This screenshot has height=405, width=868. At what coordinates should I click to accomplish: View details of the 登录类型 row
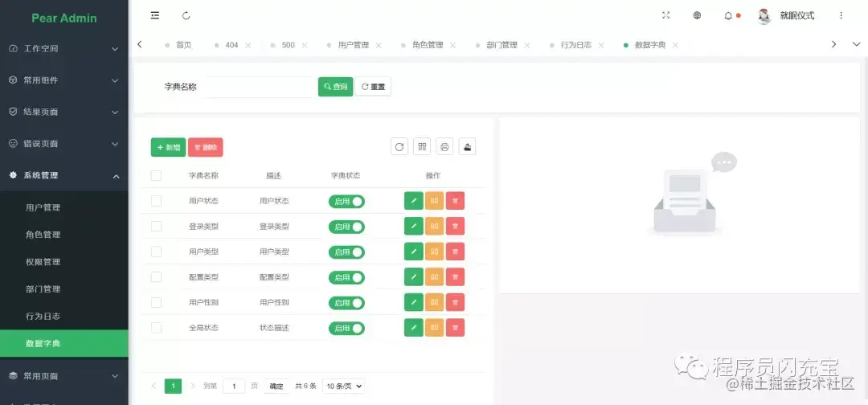click(x=435, y=227)
